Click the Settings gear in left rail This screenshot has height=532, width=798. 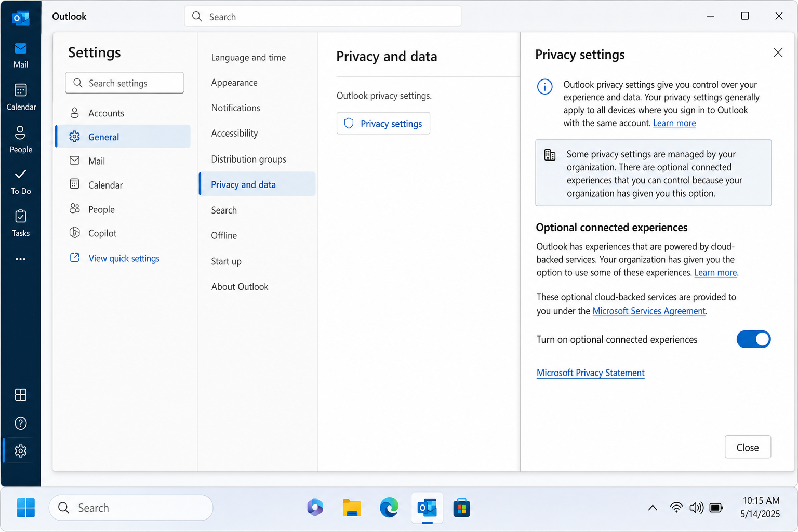tap(21, 450)
